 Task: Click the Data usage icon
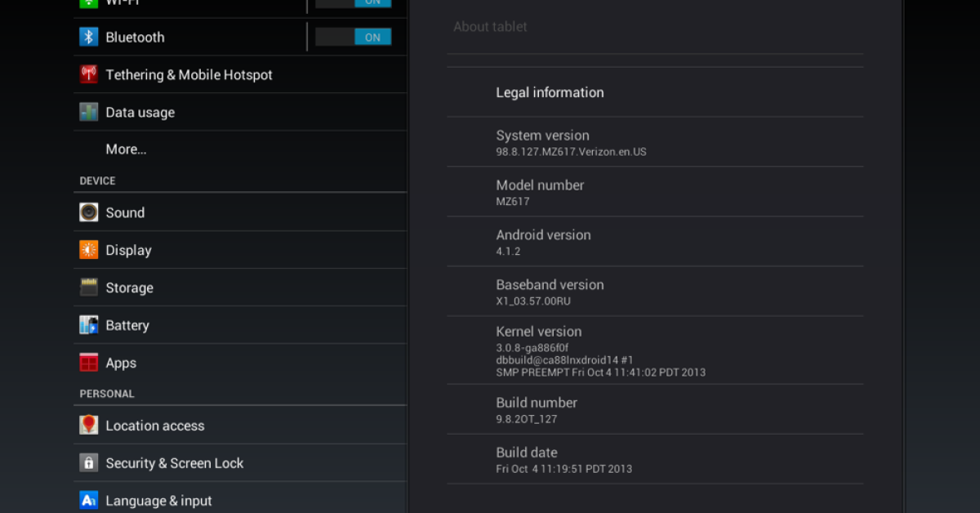88,113
